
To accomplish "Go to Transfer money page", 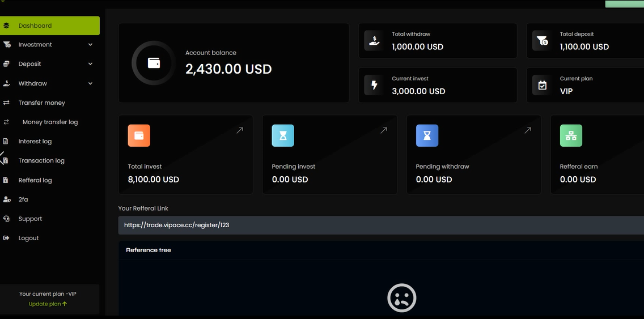I will (41, 103).
